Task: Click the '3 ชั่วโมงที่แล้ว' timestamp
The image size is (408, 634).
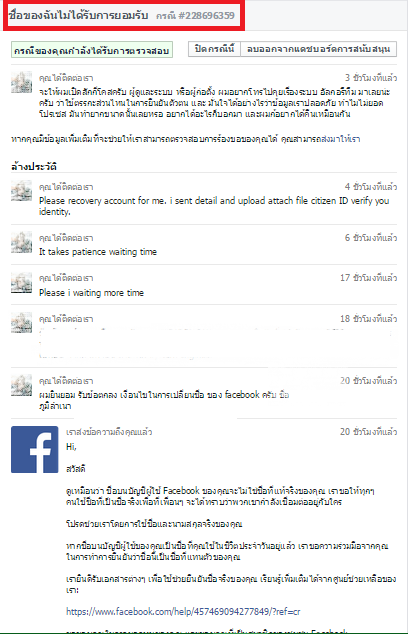Action: click(371, 78)
